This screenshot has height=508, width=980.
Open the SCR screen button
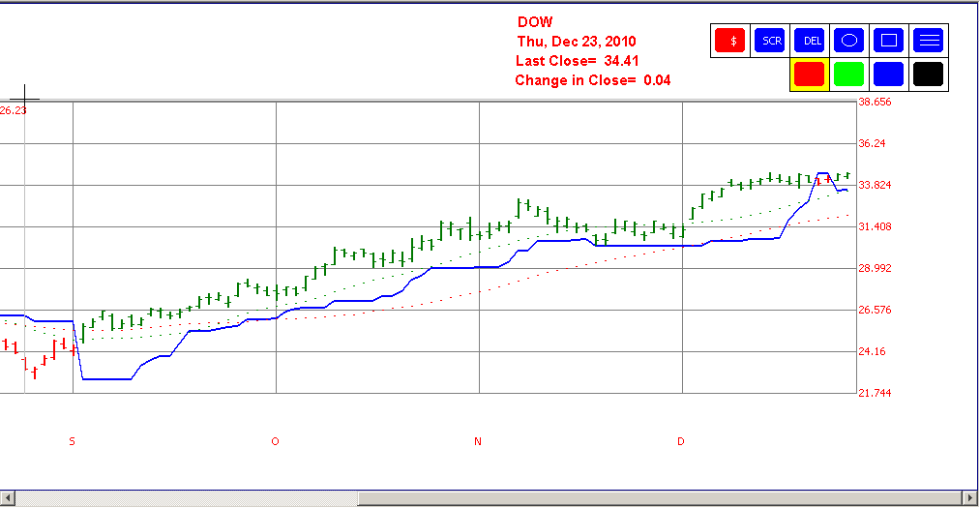tap(770, 41)
